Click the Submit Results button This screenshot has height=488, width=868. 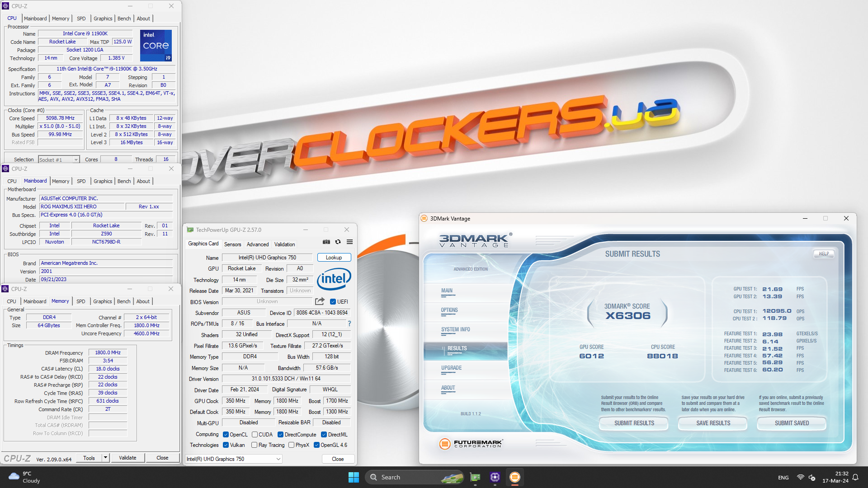tap(634, 423)
